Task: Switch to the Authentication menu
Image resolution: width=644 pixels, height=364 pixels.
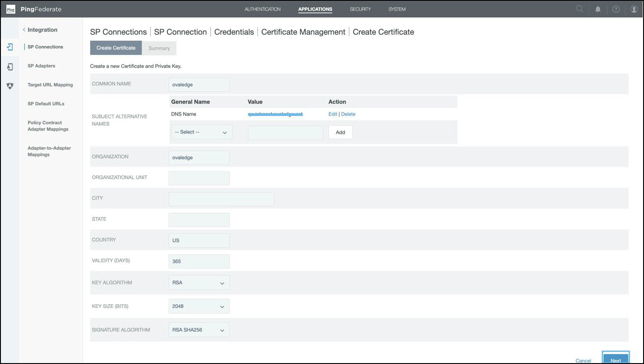Action: tap(262, 9)
